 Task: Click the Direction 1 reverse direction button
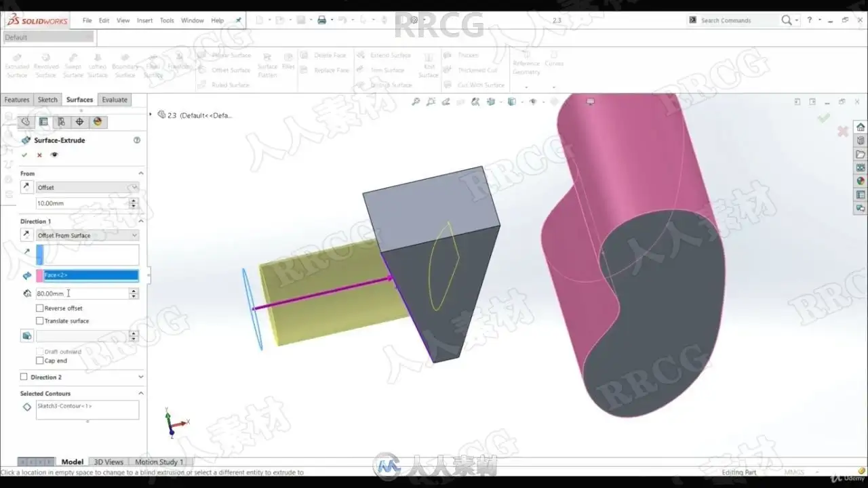tap(26, 235)
